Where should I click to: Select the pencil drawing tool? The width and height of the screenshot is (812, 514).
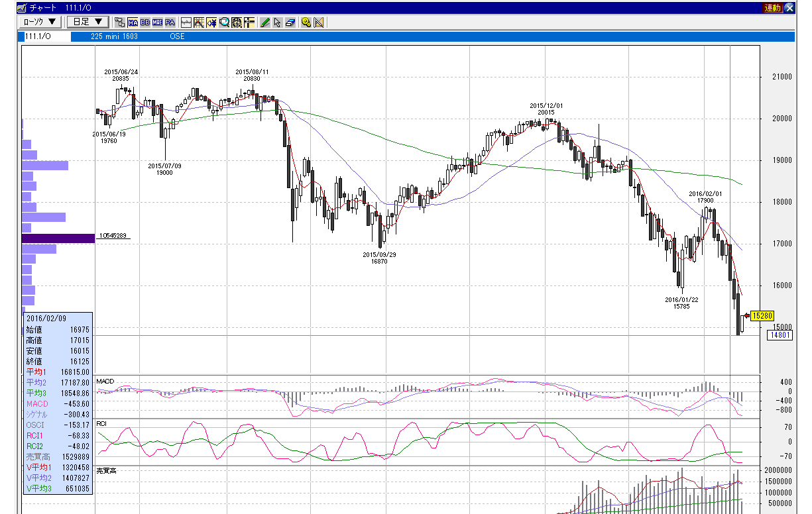click(x=265, y=22)
